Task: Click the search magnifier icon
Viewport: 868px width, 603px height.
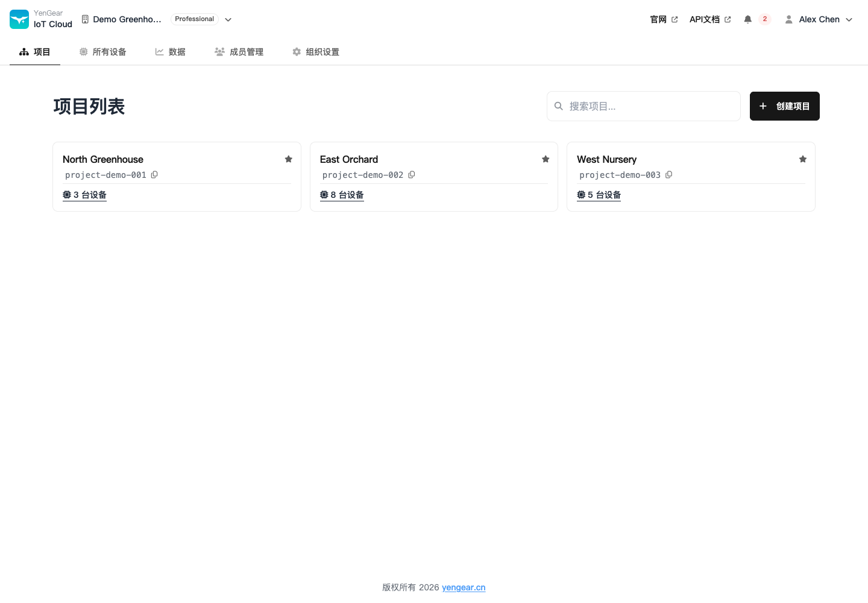Action: point(559,106)
